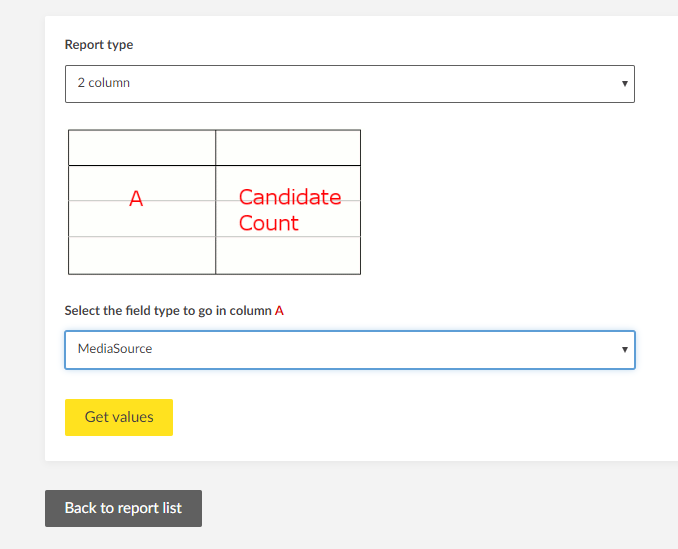This screenshot has width=678, height=549.
Task: Click the 'Back to report list' button text
Action: click(x=123, y=508)
